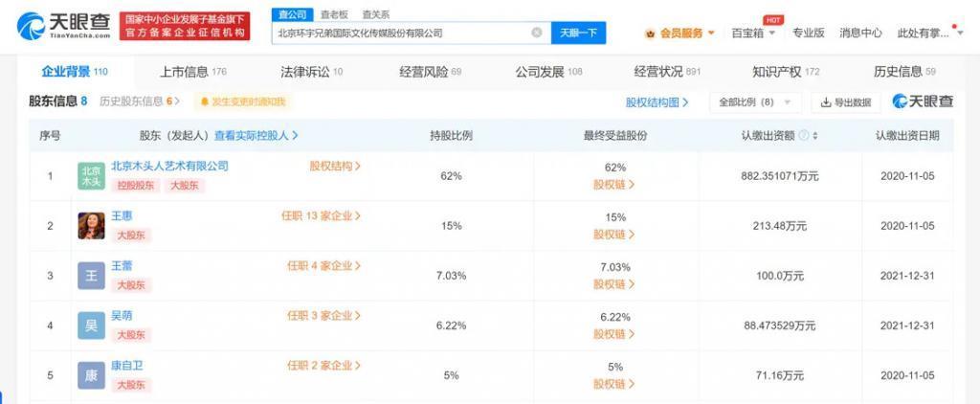This screenshot has width=980, height=404.
Task: Sort by 认缴出资额 using sort arrows
Action: tap(815, 135)
